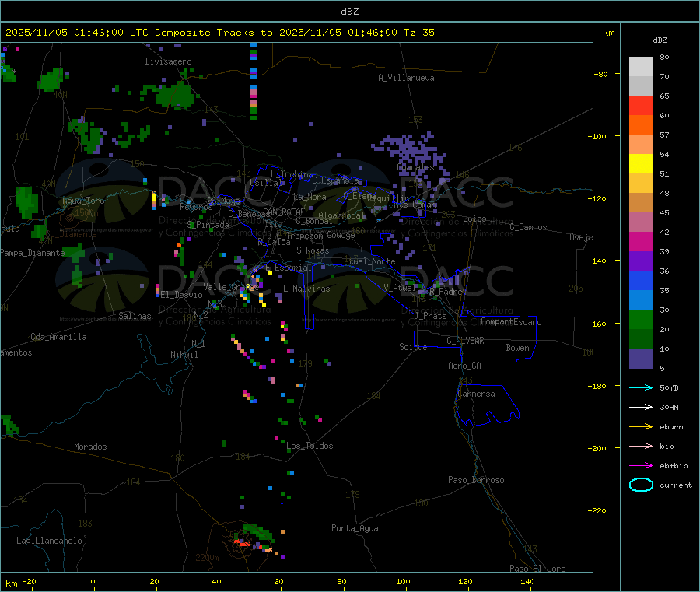
Task: Click the bip pink arrow legend icon
Action: click(x=641, y=446)
